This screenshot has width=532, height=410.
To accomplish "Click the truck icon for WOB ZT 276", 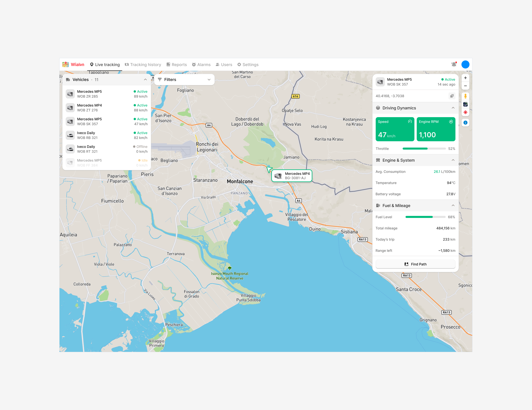I will coord(70,108).
